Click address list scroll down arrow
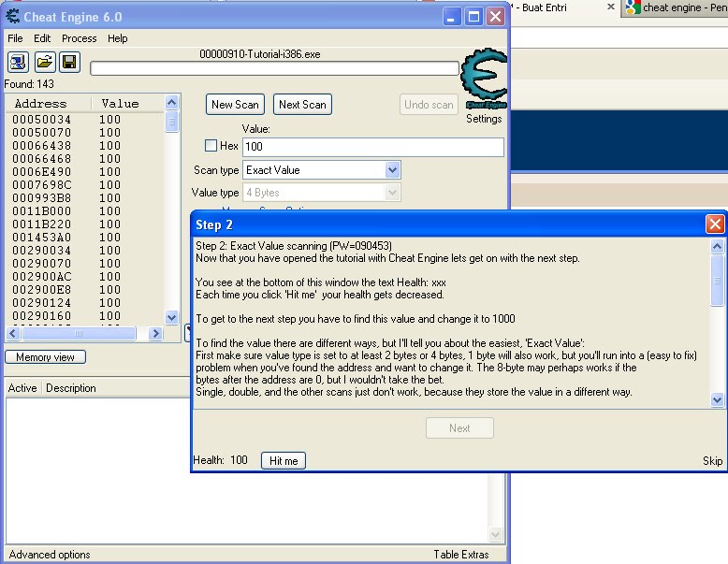The image size is (728, 564). click(171, 317)
